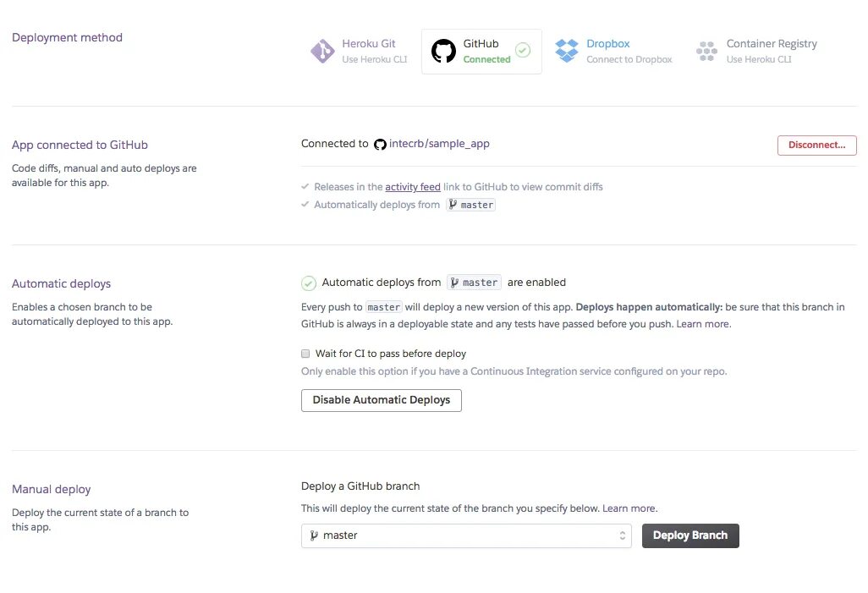Screen dimensions: 868x593
Task: Click the Heroku Git logo icon
Action: coord(322,52)
